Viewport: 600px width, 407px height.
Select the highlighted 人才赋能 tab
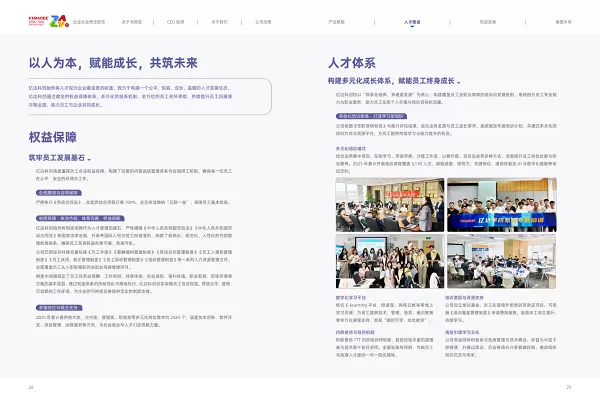point(412,19)
